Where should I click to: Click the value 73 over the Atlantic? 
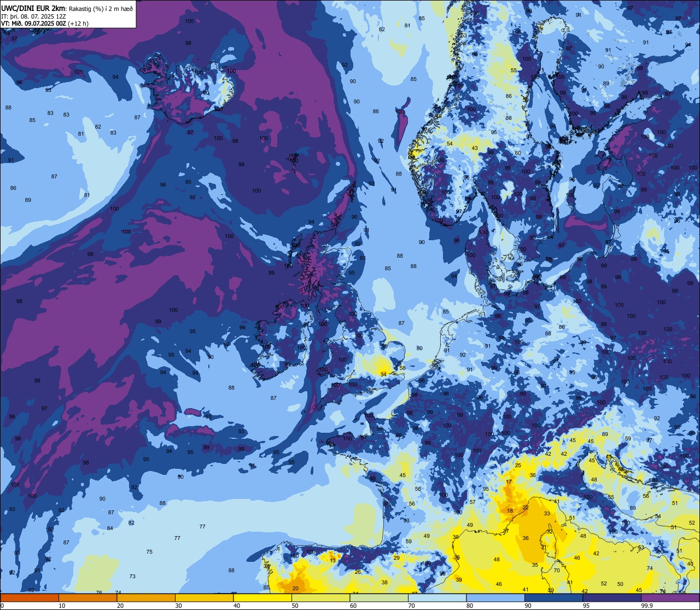[132, 577]
